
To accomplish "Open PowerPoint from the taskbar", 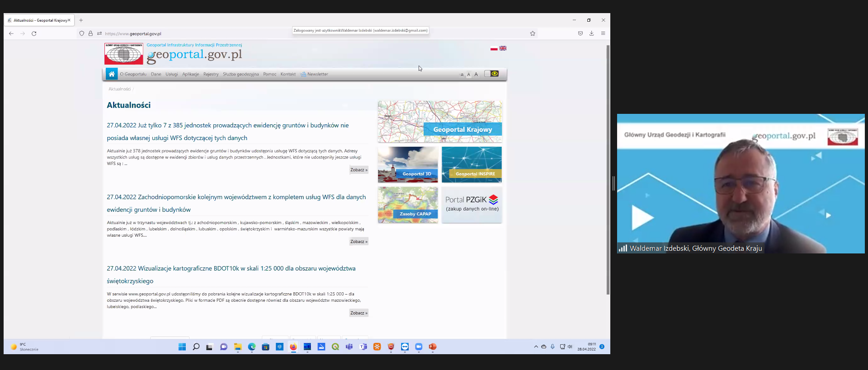I will (x=433, y=347).
